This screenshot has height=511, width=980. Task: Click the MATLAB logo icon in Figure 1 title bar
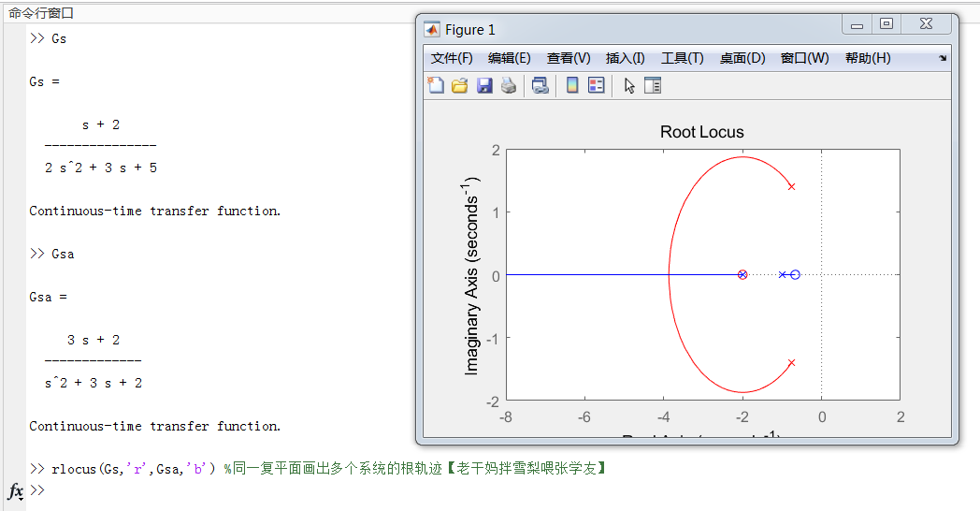coord(432,29)
